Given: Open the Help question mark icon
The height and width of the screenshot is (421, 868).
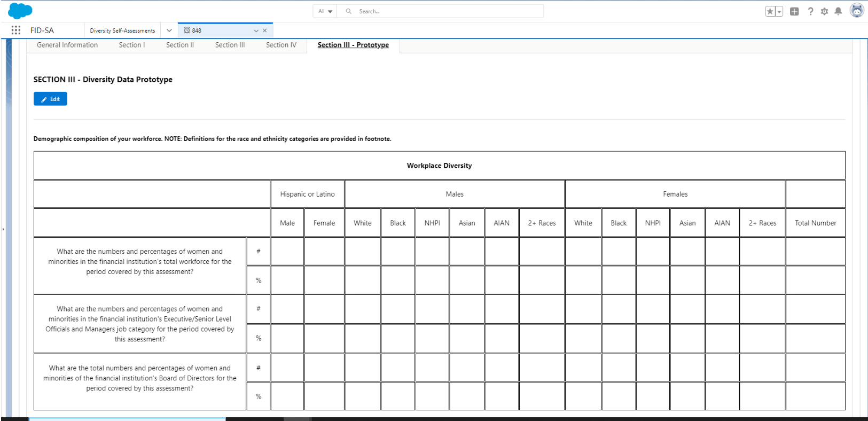Looking at the screenshot, I should (x=810, y=11).
